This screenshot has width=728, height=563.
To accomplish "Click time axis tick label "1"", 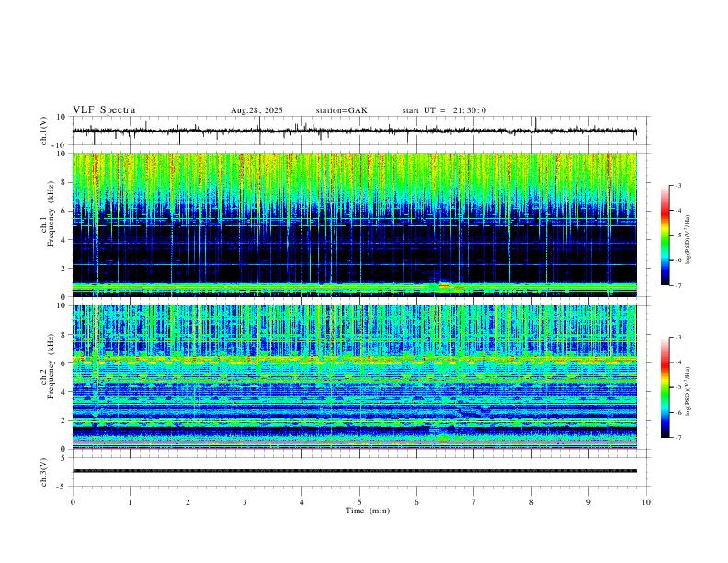I will (130, 502).
